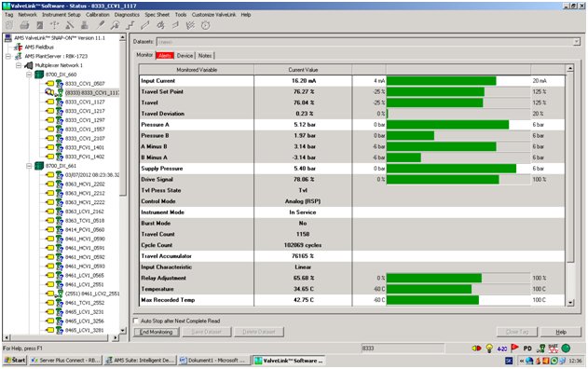The width and height of the screenshot is (588, 369).
Task: Open the Network menu
Action: pos(28,15)
